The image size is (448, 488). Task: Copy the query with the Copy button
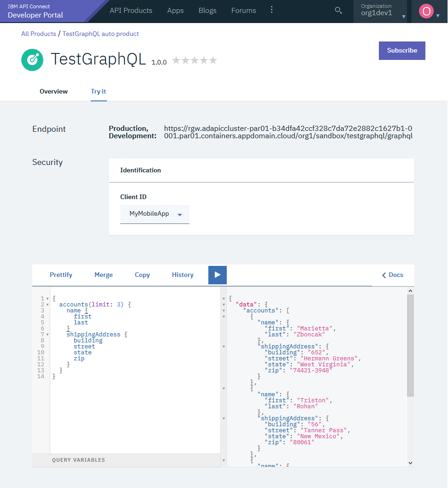click(142, 275)
